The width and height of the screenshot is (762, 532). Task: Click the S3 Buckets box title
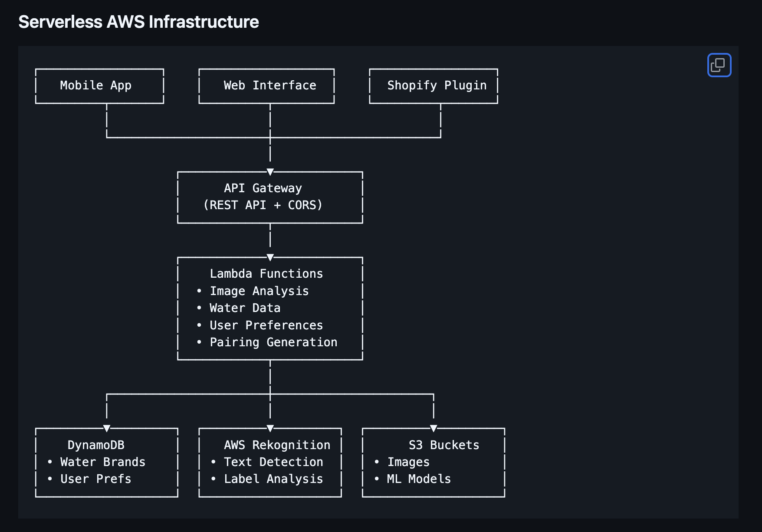(x=444, y=445)
